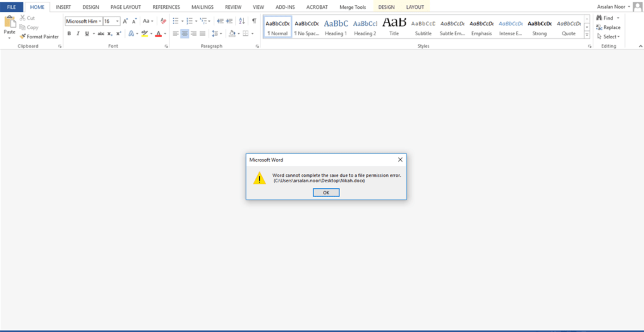The height and width of the screenshot is (332, 644).
Task: Toggle Italic formatting
Action: click(78, 33)
